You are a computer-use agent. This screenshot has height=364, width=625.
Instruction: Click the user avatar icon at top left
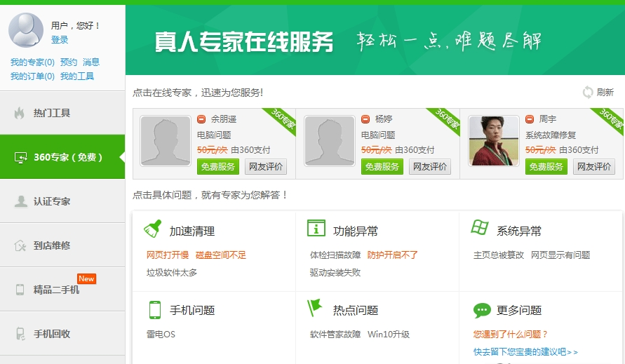26,30
